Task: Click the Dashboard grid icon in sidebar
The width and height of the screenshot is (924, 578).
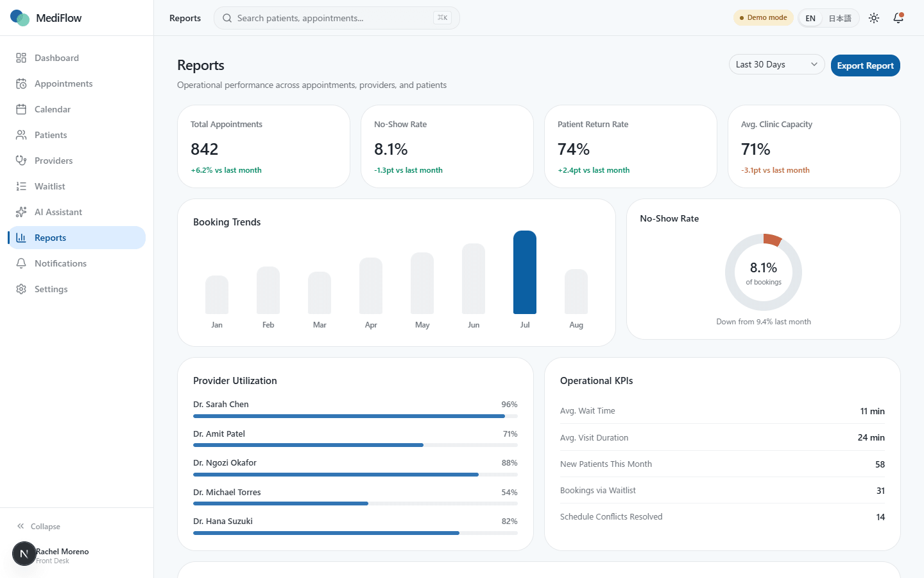Action: click(21, 58)
